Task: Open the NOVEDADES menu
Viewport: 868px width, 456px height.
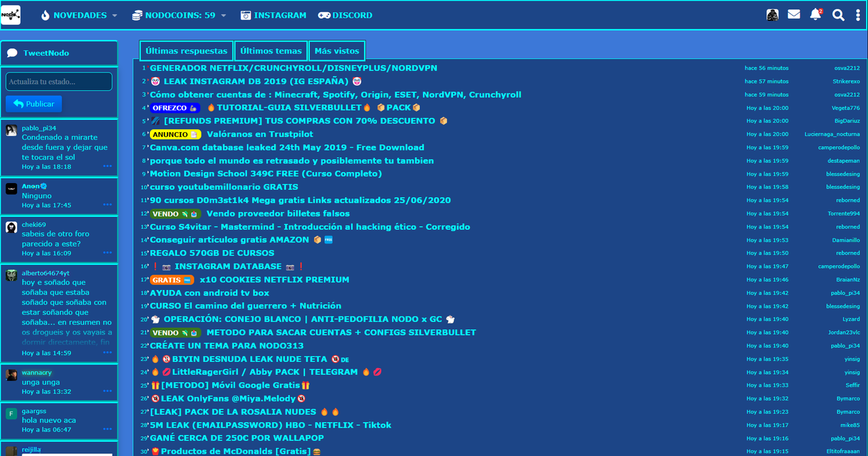Action: pos(80,15)
